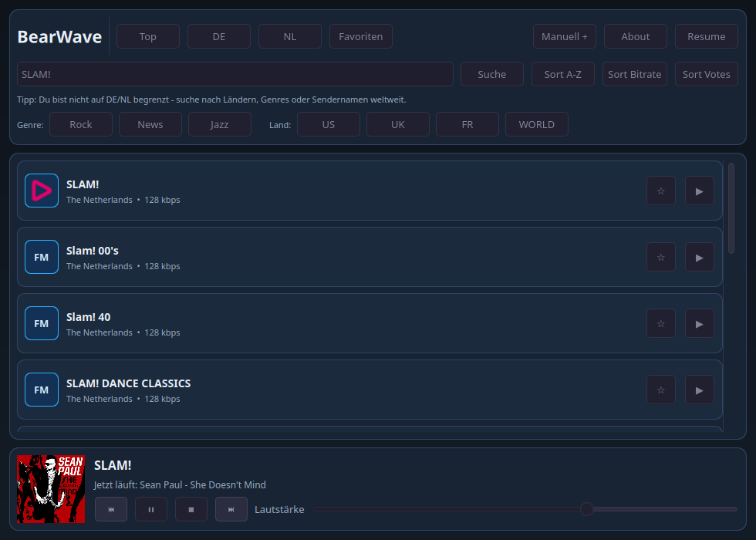
Task: Show NL stations
Action: pos(290,36)
